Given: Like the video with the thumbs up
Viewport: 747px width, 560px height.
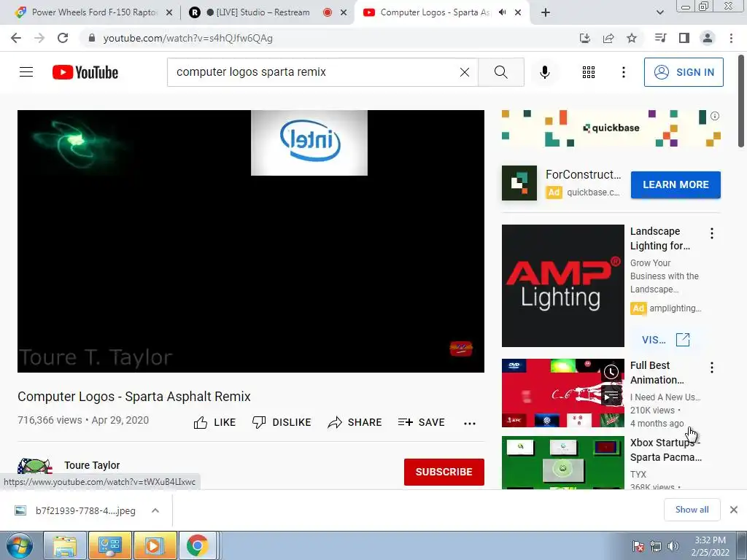Looking at the screenshot, I should point(214,422).
